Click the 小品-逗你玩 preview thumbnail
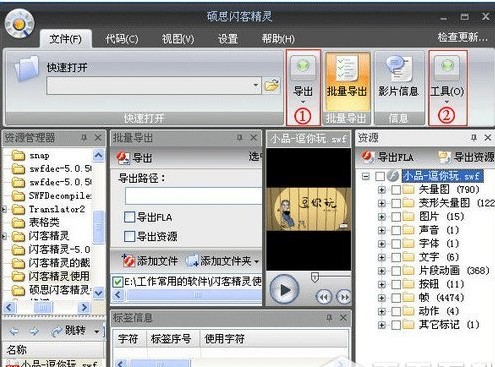 tap(309, 209)
